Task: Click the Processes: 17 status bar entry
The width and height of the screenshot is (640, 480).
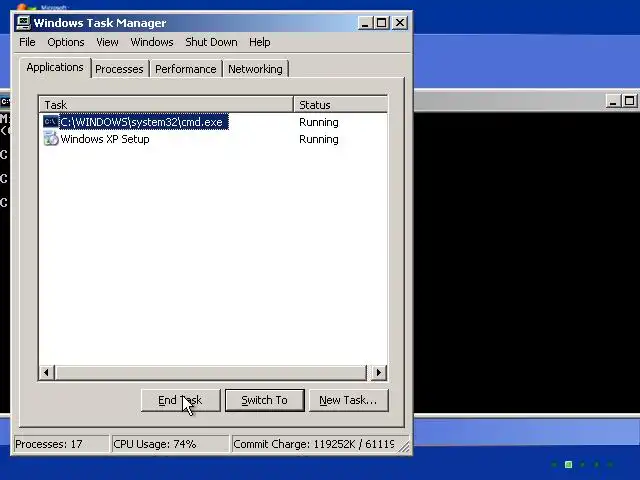Action: click(x=61, y=444)
